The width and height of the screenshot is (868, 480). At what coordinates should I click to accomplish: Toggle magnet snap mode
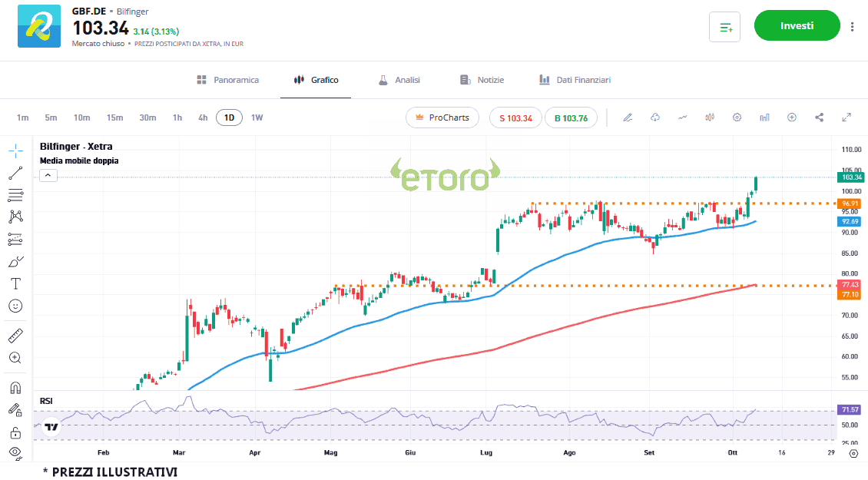(x=15, y=387)
